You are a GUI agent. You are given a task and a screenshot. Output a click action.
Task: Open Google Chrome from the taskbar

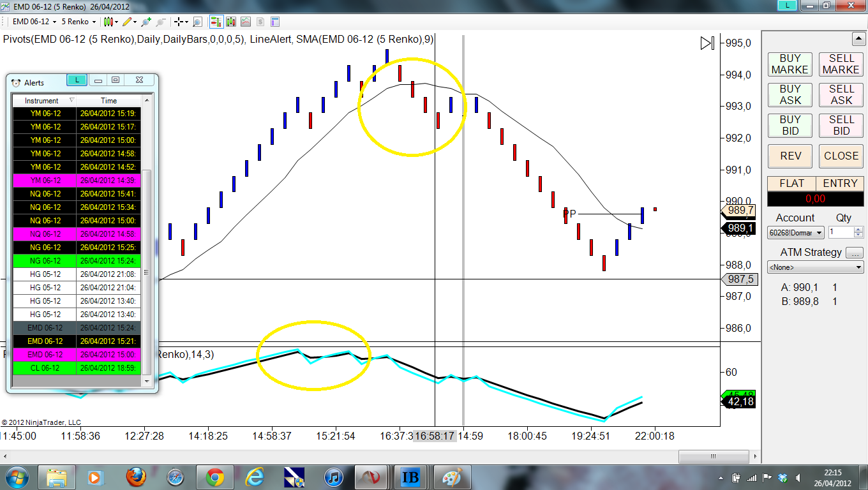214,477
